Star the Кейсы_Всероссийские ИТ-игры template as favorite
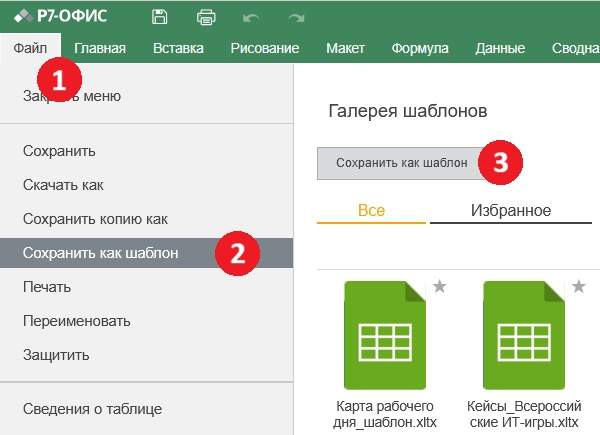Viewport: 600px width, 435px height. point(579,286)
